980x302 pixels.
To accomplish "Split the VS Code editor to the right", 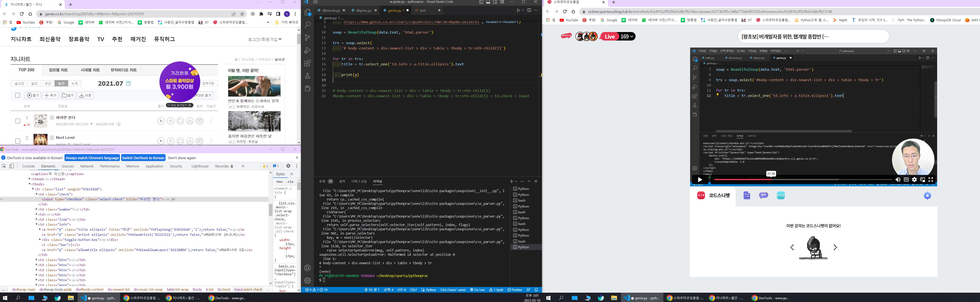I will [x=529, y=10].
